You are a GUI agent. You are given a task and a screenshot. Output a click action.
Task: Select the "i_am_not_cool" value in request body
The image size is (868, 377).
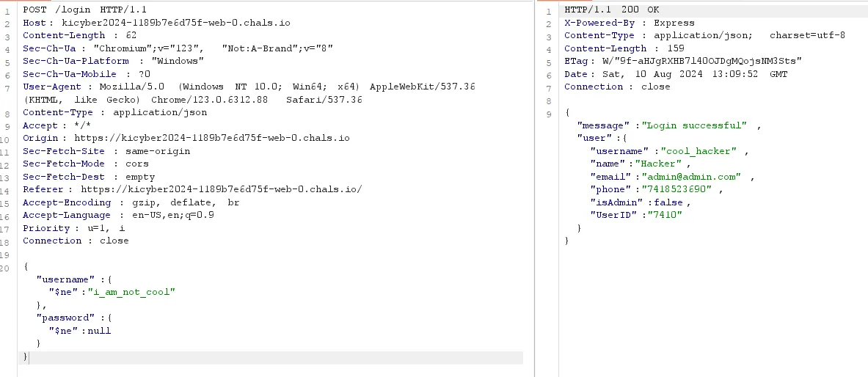pyautogui.click(x=131, y=293)
